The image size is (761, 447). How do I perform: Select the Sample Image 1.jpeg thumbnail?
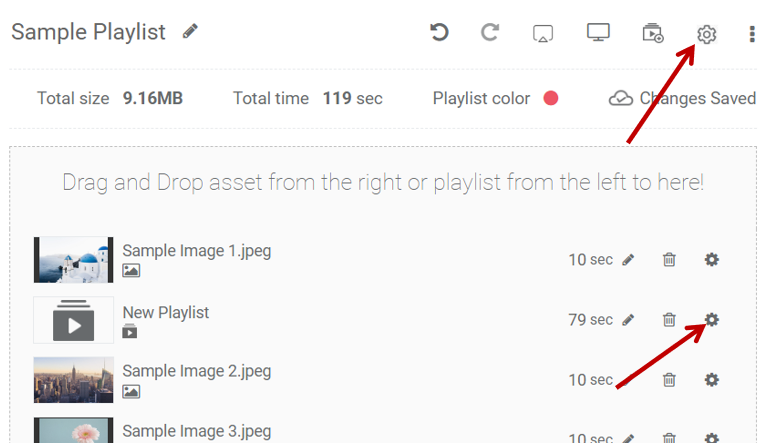pos(73,260)
